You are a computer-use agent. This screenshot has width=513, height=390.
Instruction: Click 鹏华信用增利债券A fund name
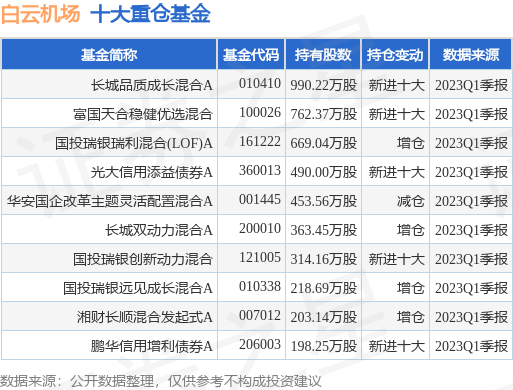pyautogui.click(x=152, y=346)
